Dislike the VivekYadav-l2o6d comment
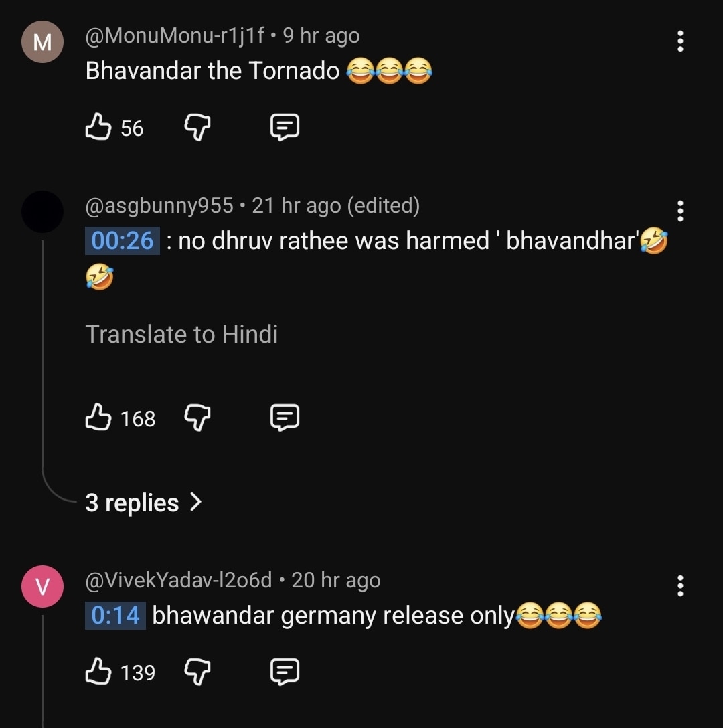 click(x=197, y=671)
